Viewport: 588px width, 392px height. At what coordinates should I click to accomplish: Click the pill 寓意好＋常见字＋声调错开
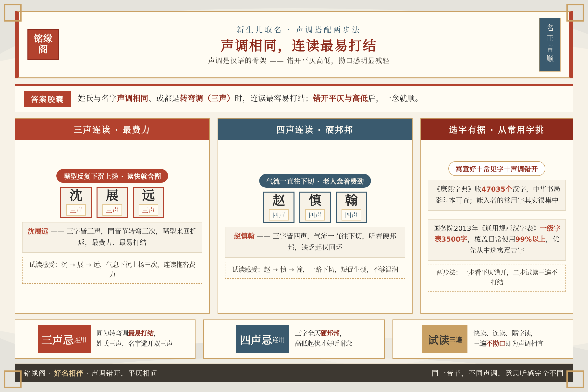497,169
